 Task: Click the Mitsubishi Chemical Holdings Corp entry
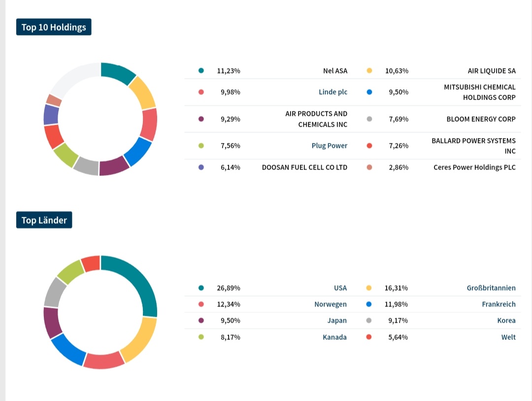[x=479, y=92]
